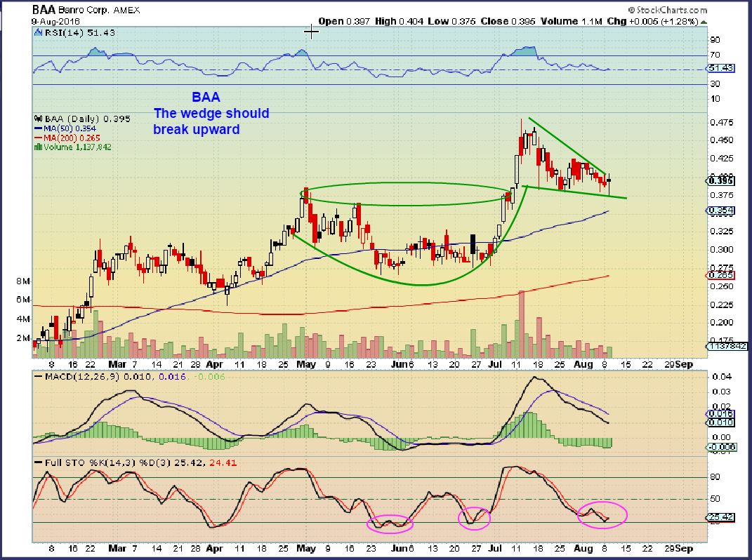Click 'Aug' on the bottom stochastic date axis
The width and height of the screenshot is (752, 560).
coord(583,549)
